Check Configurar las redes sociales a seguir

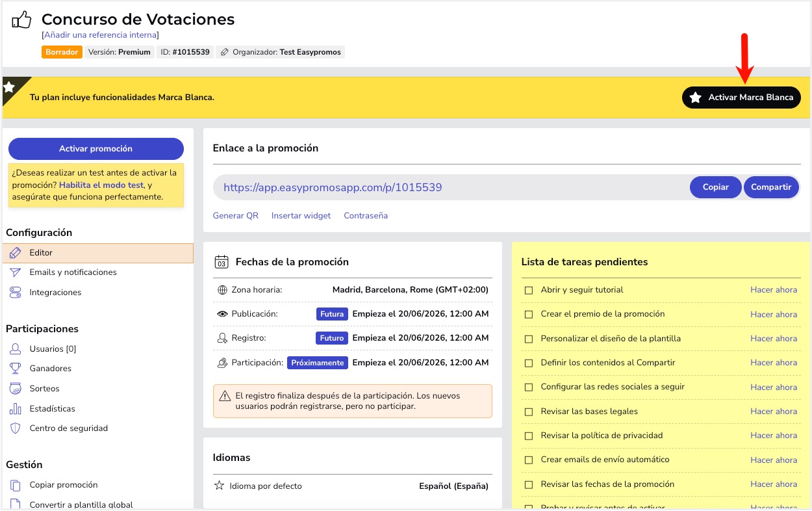pyautogui.click(x=529, y=387)
